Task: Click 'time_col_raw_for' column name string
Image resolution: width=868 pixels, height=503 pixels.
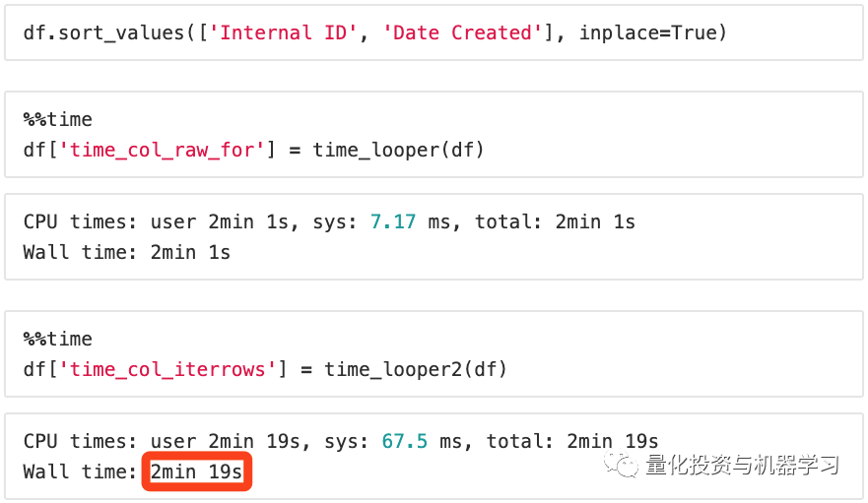Action: click(x=162, y=150)
